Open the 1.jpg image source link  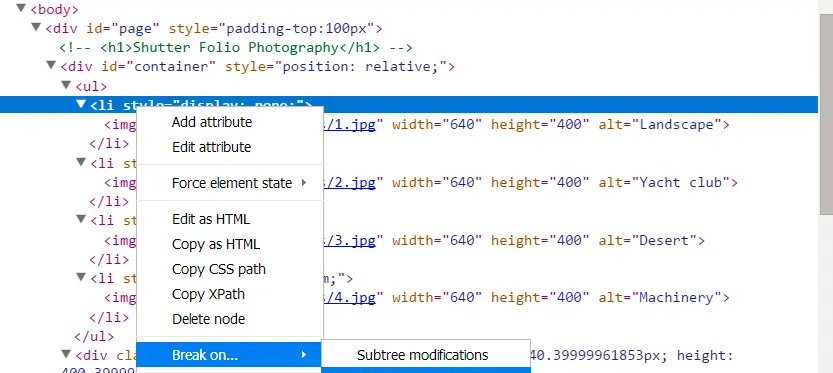(x=353, y=124)
